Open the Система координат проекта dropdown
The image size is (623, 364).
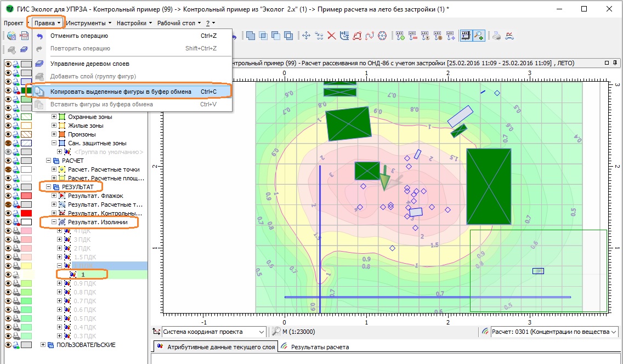(x=262, y=332)
